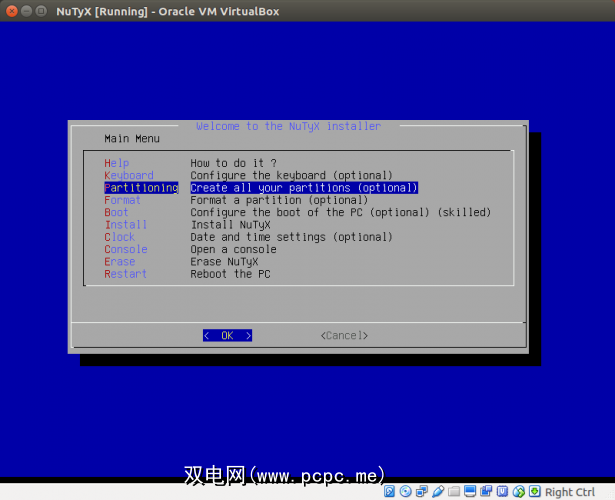This screenshot has height=500, width=615.
Task: Click the keyboard capture green arrow icon
Action: coord(535,491)
